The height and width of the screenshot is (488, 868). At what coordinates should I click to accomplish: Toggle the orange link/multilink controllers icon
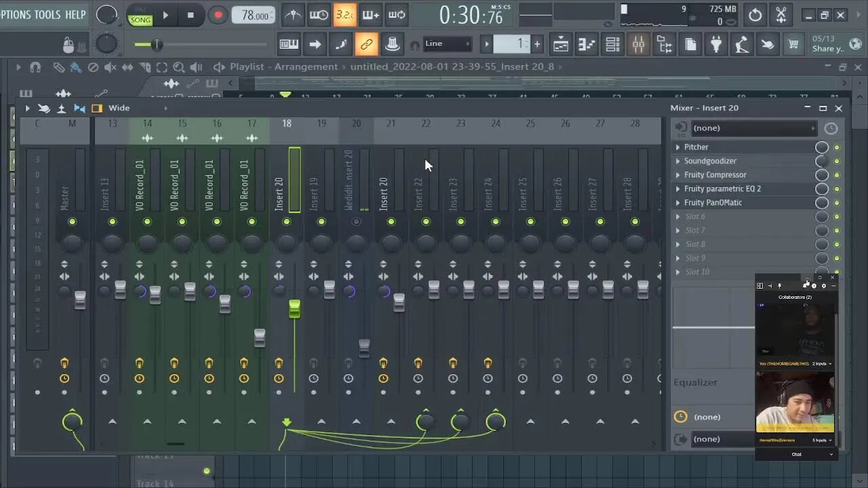(x=366, y=45)
